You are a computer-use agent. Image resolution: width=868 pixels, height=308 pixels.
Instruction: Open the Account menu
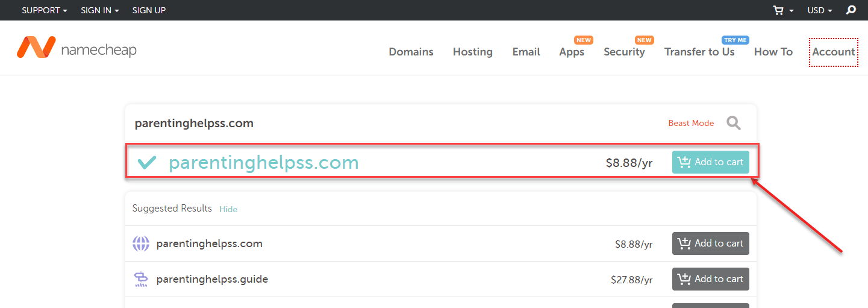[834, 52]
